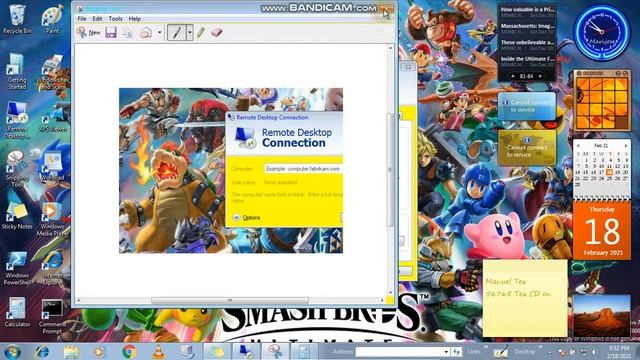The height and width of the screenshot is (360, 640).
Task: Select the Eraser tool
Action: tap(217, 32)
